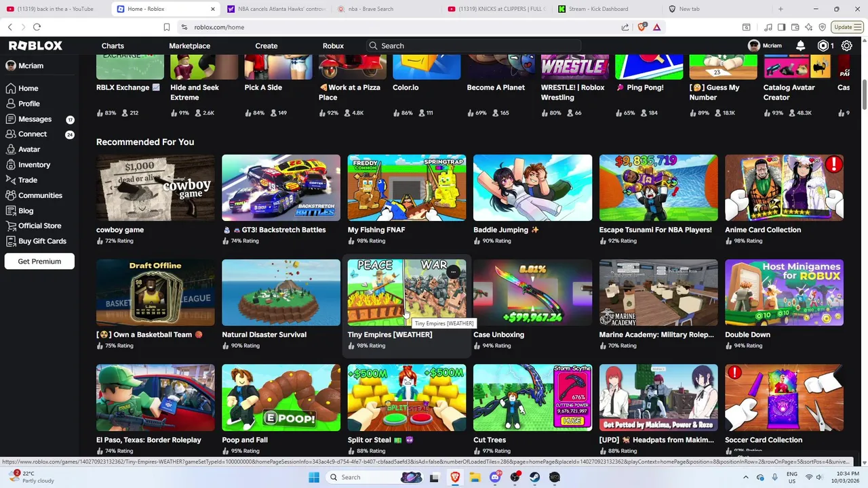Switch to Stream - Kick Dashboard tab

pos(608,9)
